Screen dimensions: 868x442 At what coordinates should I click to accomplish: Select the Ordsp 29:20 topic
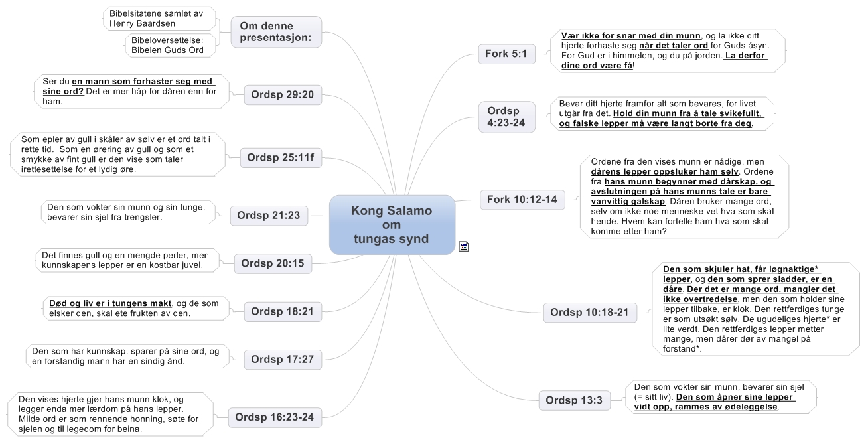point(283,96)
